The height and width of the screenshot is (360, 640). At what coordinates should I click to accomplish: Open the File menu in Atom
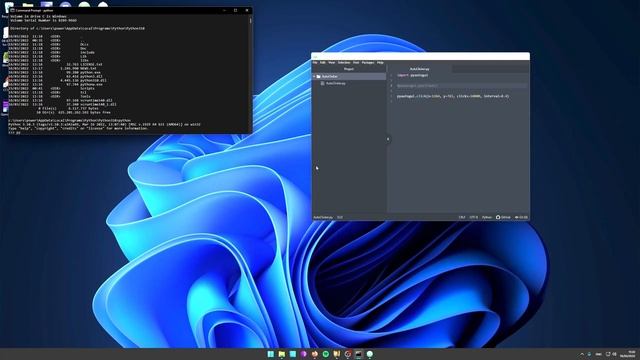[x=315, y=62]
